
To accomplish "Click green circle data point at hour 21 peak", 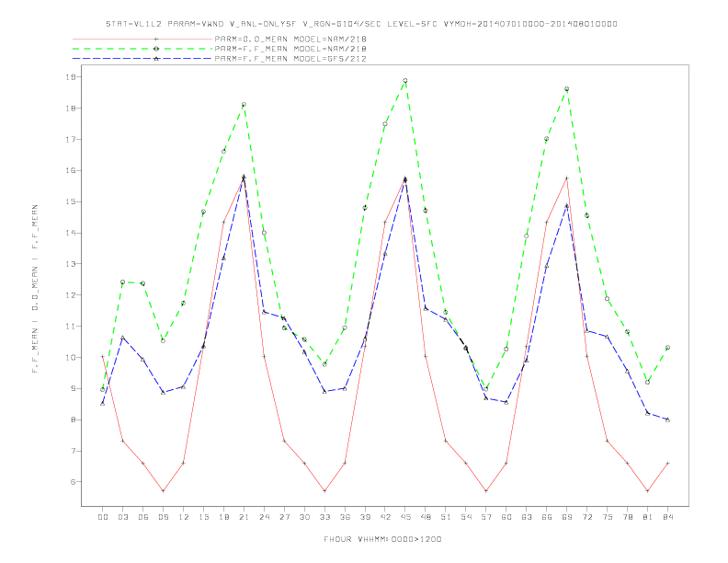I will coord(244,105).
